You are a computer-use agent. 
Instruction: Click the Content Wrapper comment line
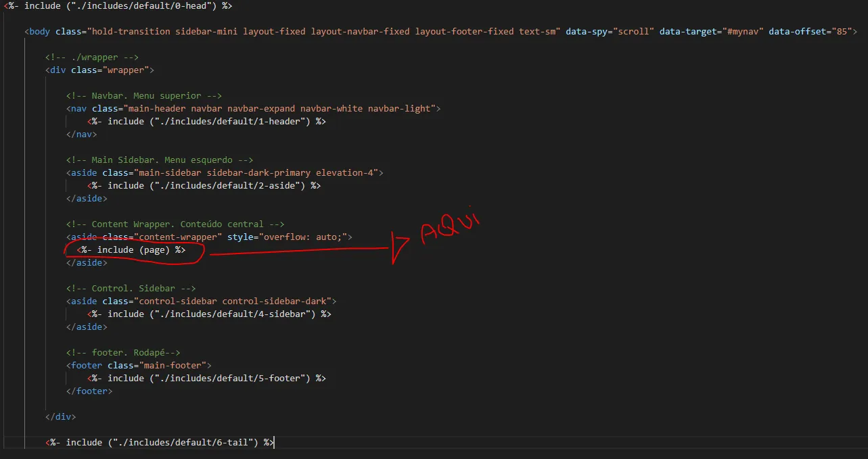175,224
